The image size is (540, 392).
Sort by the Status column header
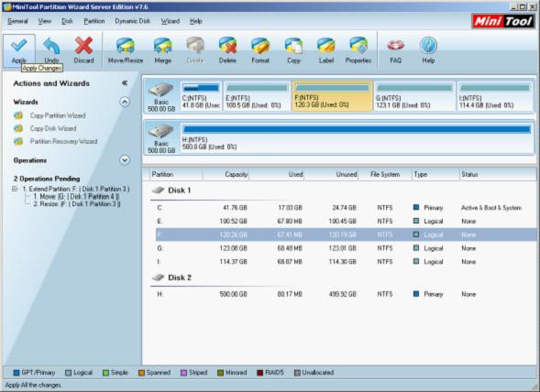[498, 175]
